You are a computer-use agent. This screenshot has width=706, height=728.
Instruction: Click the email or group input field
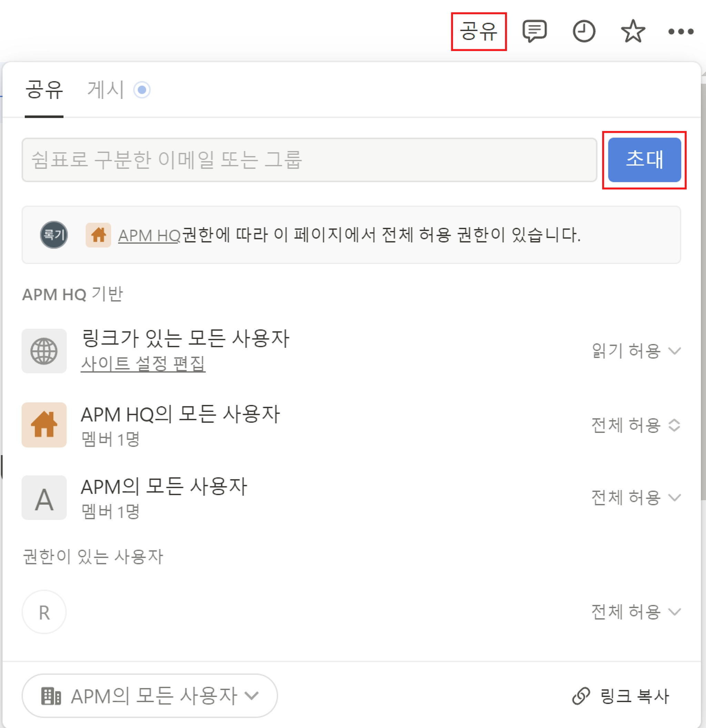point(309,160)
